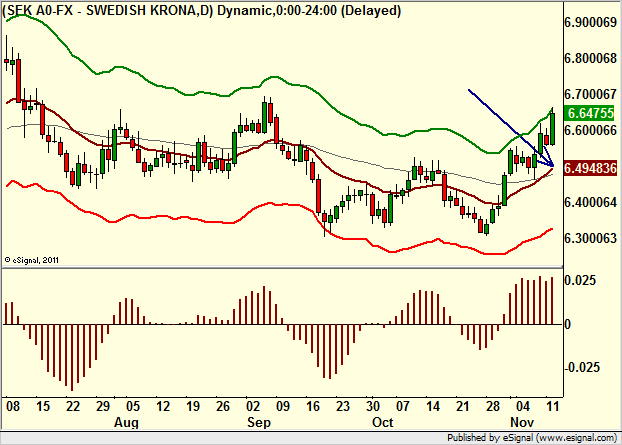Click the date label 07 on the time axis
Screen dimensions: 622x445
click(403, 407)
